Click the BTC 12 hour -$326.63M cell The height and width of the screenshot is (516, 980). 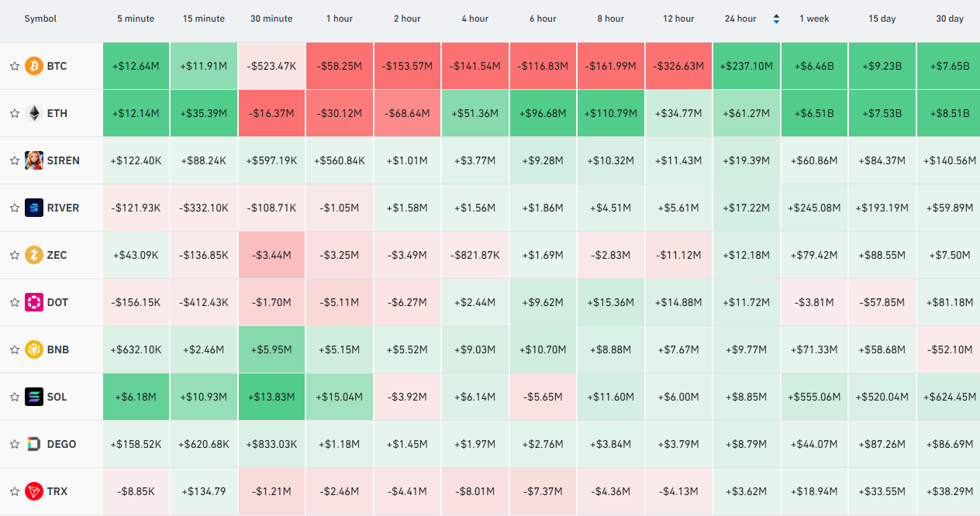[678, 66]
